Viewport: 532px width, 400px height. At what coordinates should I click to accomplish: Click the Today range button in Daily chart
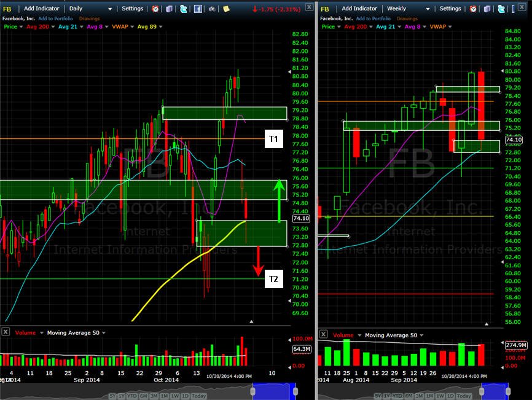pyautogui.click(x=199, y=396)
